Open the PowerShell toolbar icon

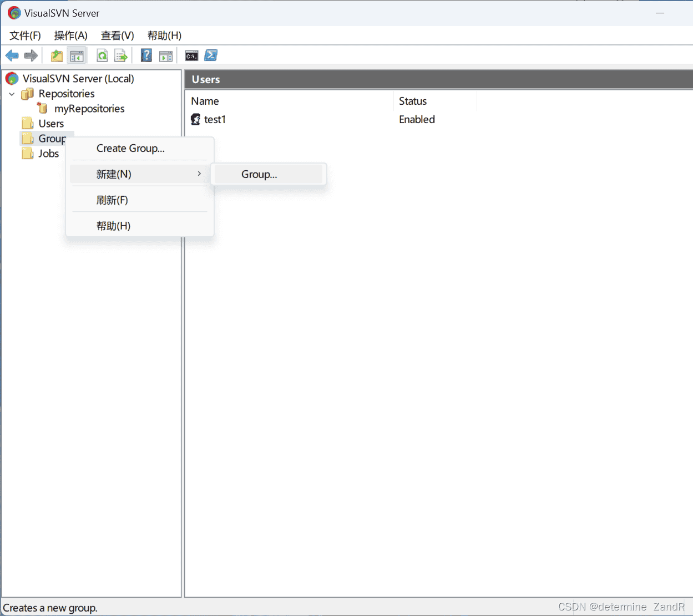(210, 55)
